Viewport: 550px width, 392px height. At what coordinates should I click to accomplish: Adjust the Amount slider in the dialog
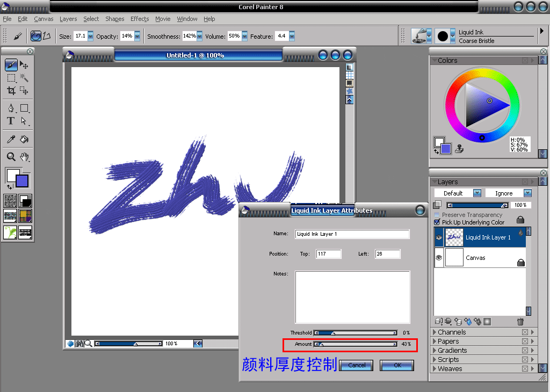356,344
